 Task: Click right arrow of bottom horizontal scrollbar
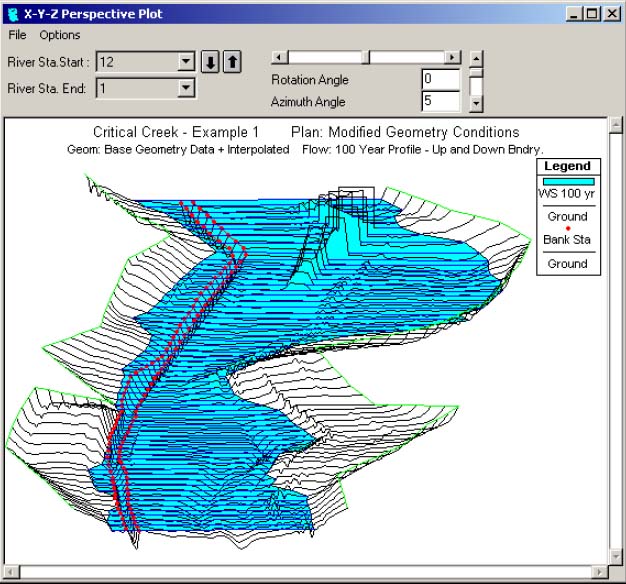coord(597,573)
